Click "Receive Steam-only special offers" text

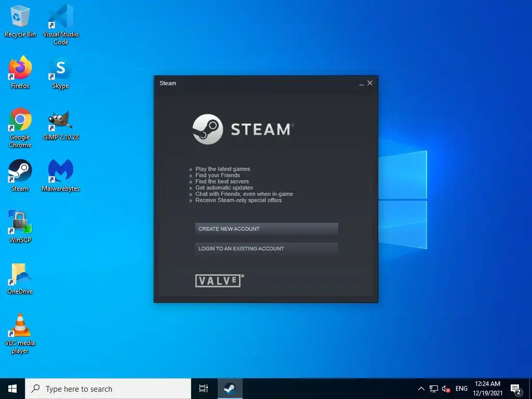pyautogui.click(x=238, y=200)
